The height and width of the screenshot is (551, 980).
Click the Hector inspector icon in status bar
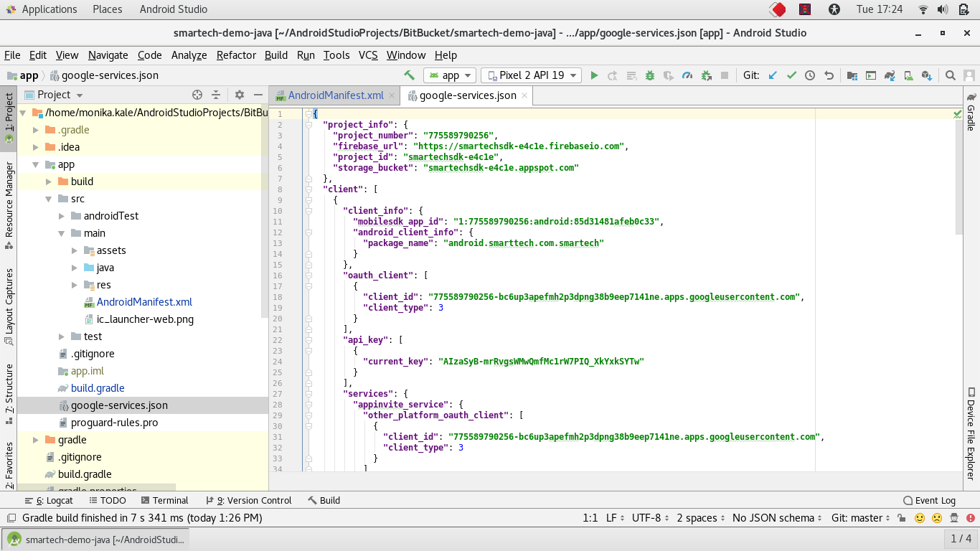click(955, 518)
